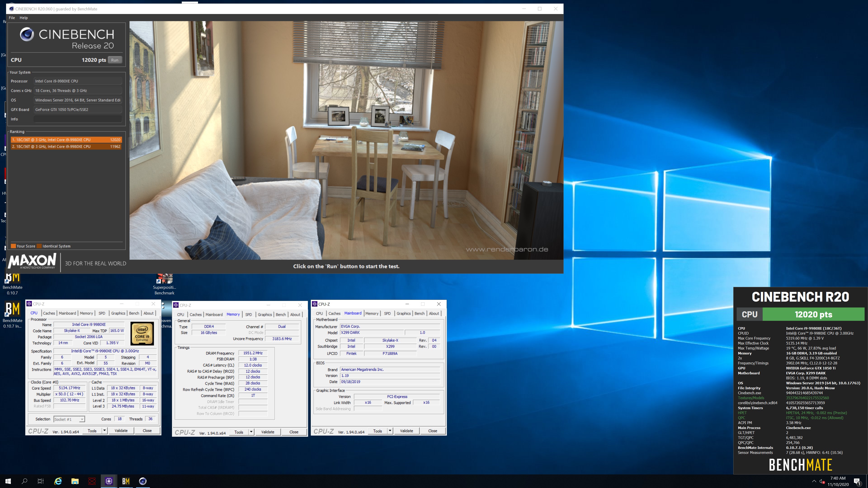This screenshot has height=488, width=868.
Task: Switch to Memory tab in Mainboard CPU-Z
Action: point(372,314)
